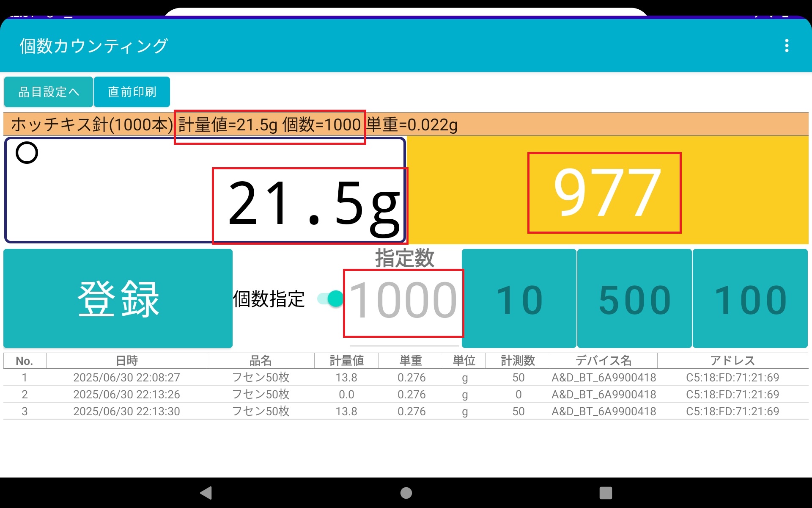Tap the Android home circle icon
812x508 pixels.
click(406, 493)
